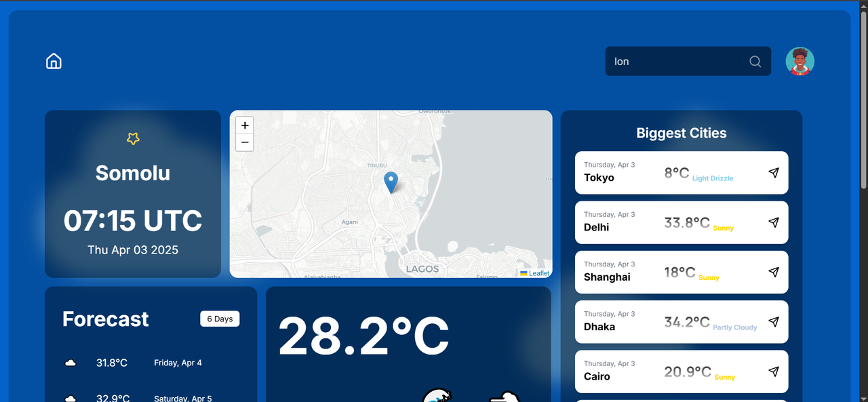The image size is (868, 402).
Task: Click the Biggest Cities heading
Action: pos(682,133)
